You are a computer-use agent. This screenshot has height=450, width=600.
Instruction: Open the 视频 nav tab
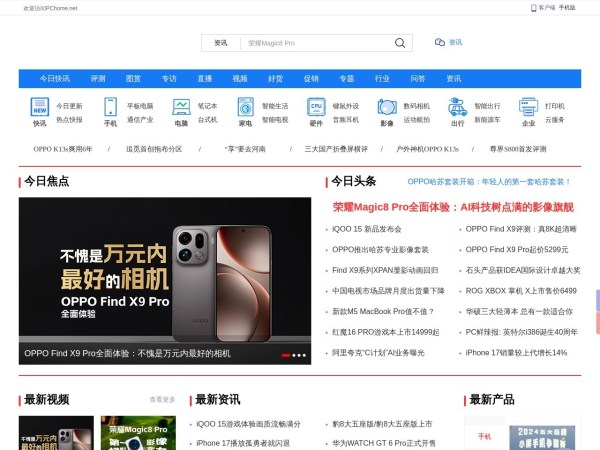coord(240,78)
